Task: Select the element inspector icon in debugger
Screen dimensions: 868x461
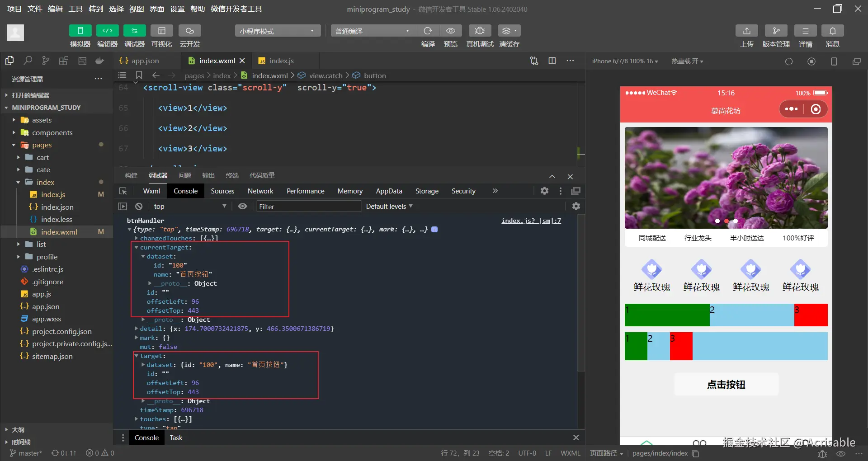Action: [123, 191]
